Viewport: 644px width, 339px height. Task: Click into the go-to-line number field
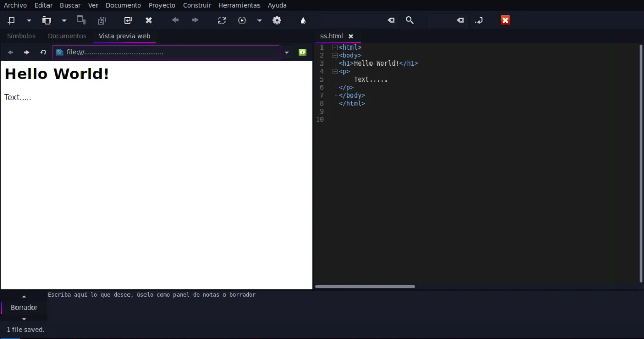tap(441, 20)
